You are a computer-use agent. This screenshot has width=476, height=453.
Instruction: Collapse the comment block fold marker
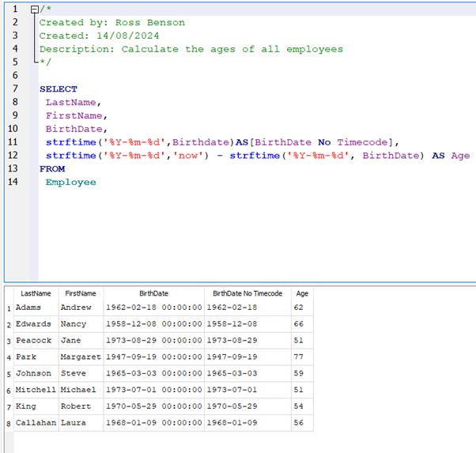[33, 9]
